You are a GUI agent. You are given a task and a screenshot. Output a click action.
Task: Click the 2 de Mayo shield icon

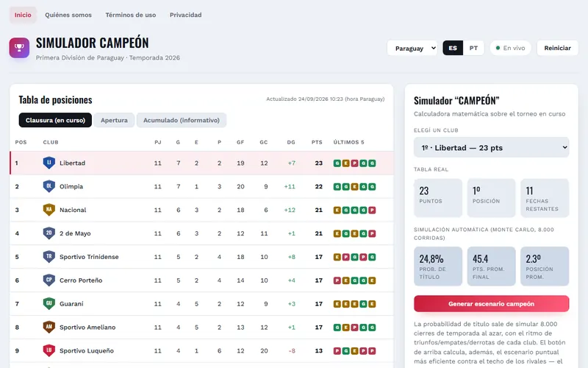(49, 233)
